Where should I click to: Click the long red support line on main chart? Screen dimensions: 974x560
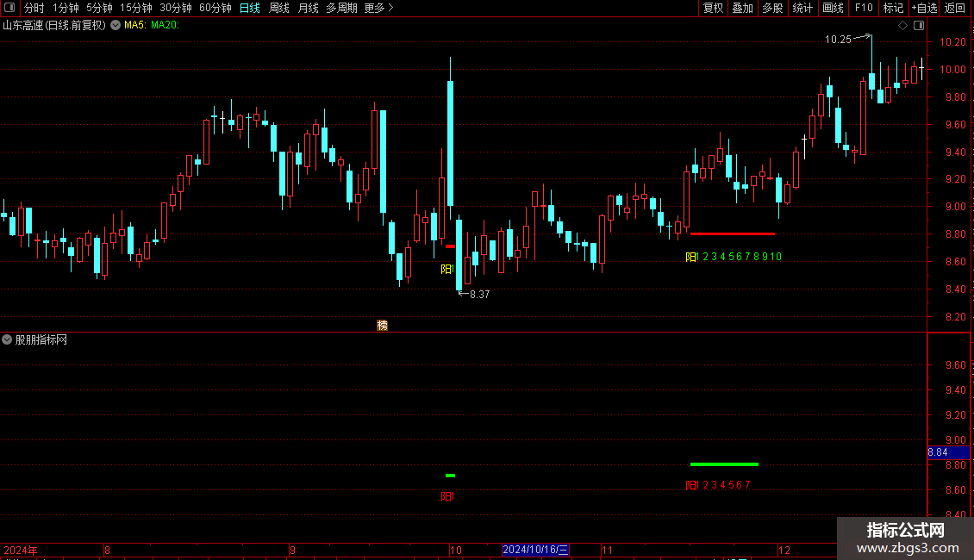(x=733, y=234)
